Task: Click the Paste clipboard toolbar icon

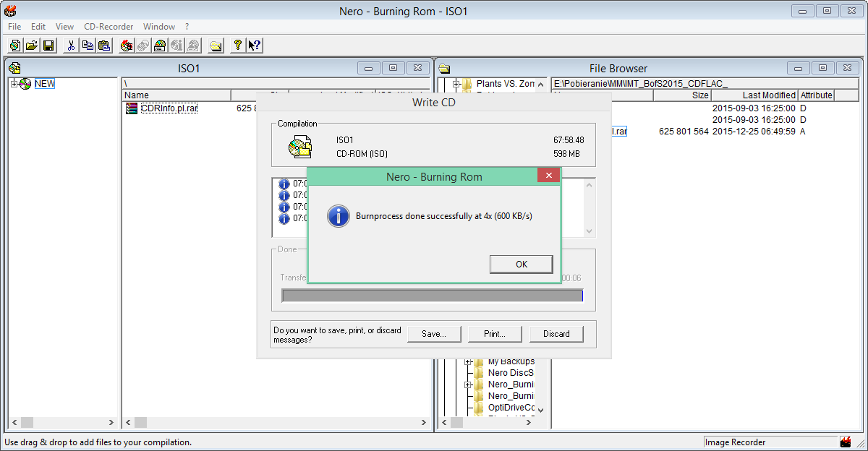Action: [104, 46]
